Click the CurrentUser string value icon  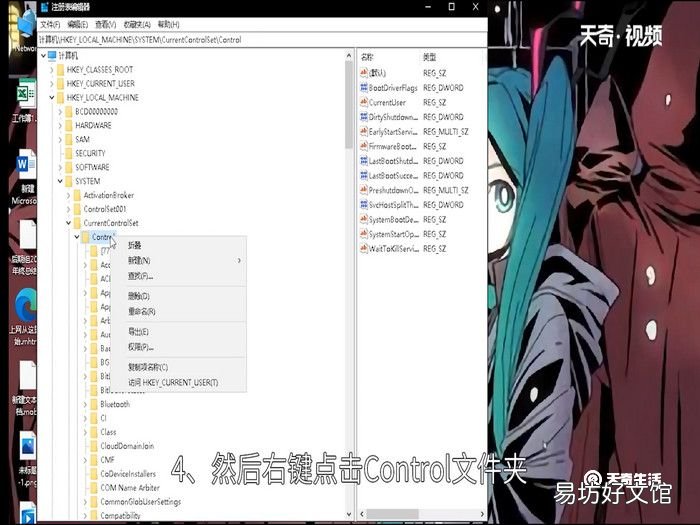[x=364, y=102]
